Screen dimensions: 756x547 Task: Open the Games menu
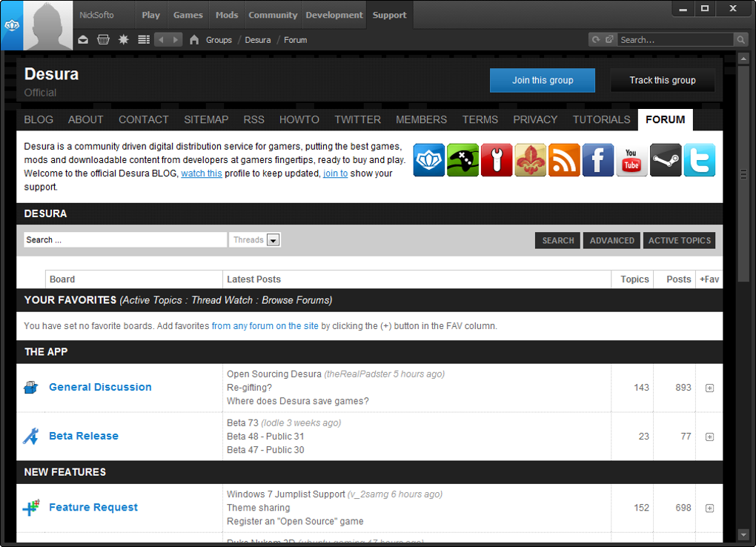click(x=188, y=15)
